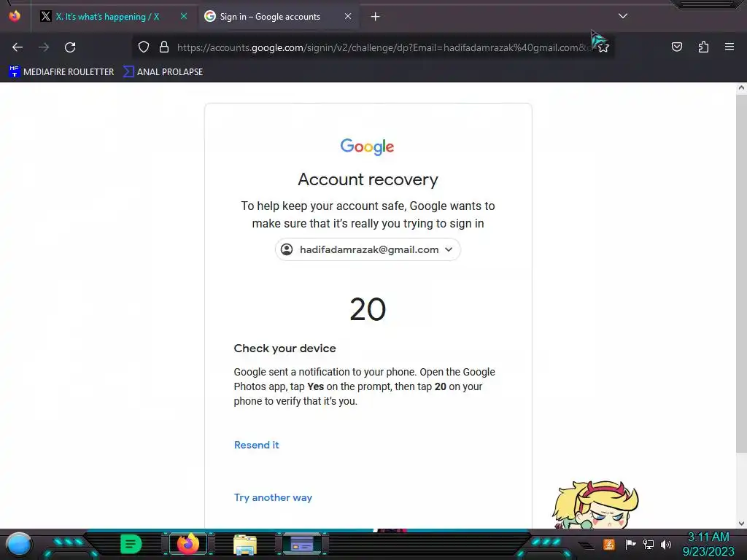
Task: Open the network tray icon
Action: click(648, 544)
